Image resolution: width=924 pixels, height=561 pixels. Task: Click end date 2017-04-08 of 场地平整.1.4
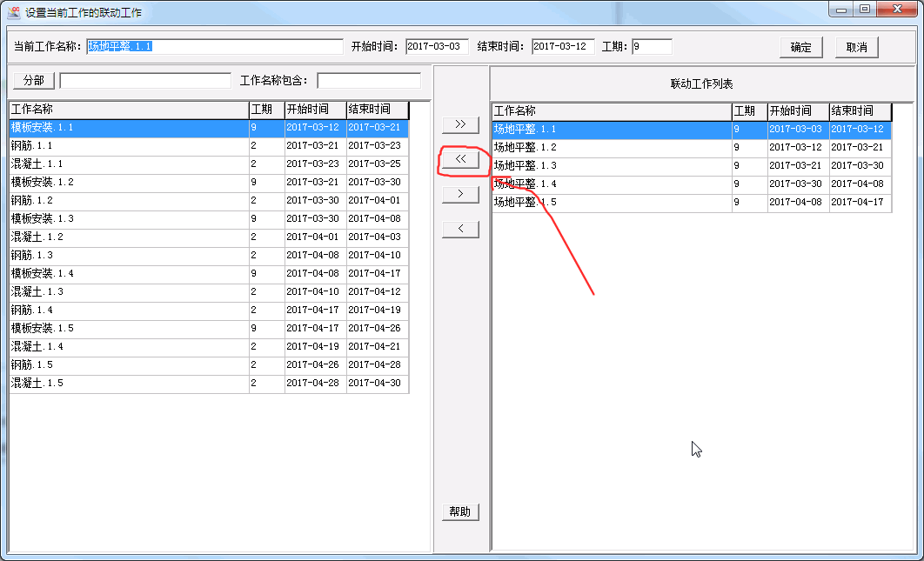pos(857,184)
